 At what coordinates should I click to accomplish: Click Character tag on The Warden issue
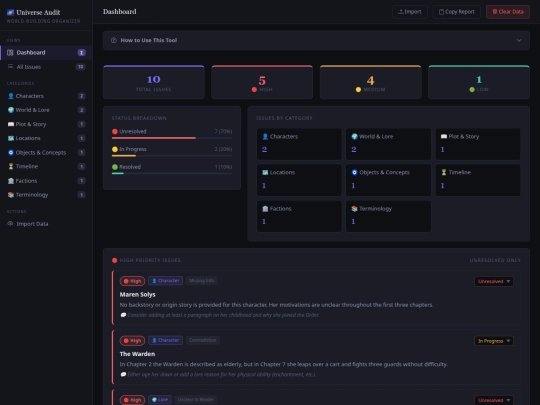click(x=165, y=340)
